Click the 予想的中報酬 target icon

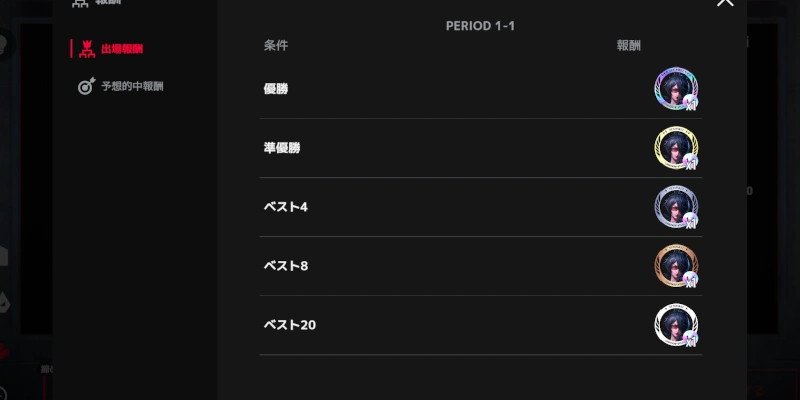pos(86,86)
